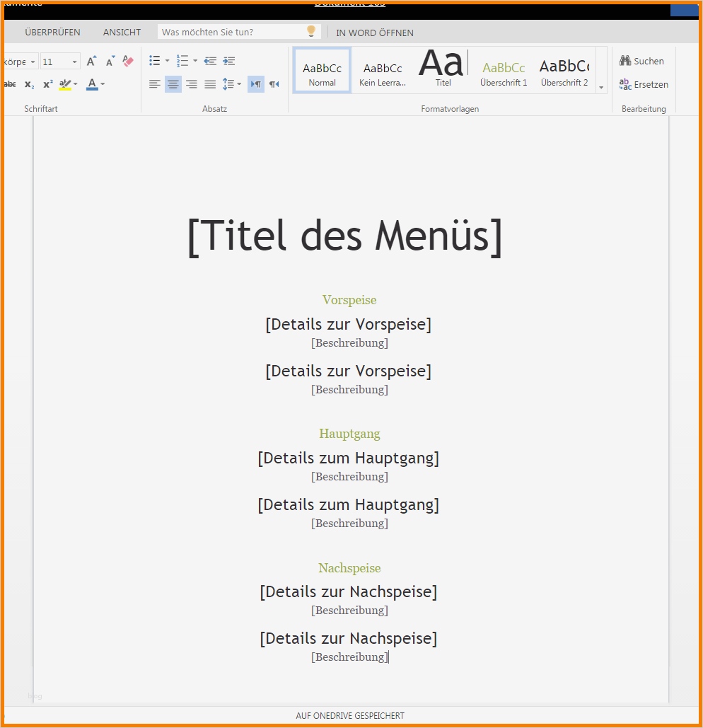Click the increase font size icon
The image size is (703, 728).
click(x=91, y=61)
